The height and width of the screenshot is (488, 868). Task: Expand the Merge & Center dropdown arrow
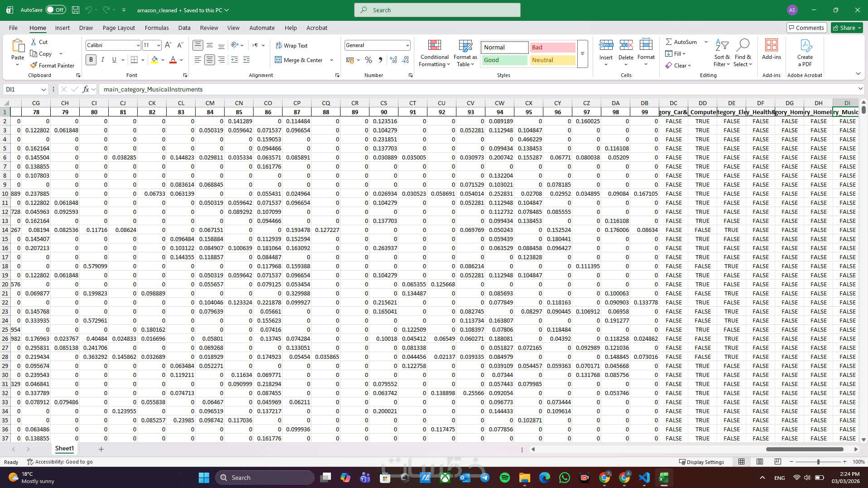(x=331, y=60)
